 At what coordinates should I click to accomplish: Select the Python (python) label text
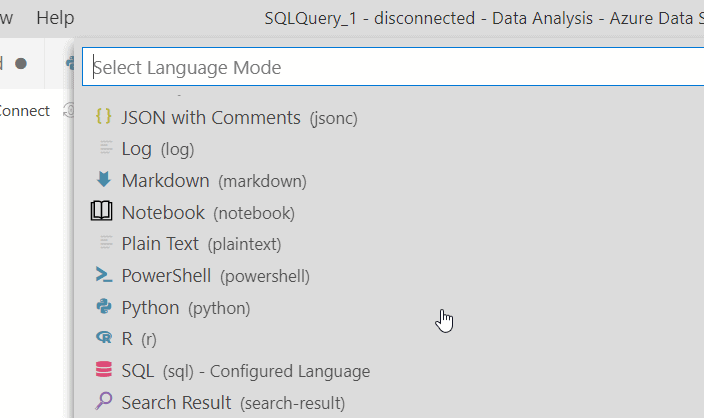(x=186, y=307)
